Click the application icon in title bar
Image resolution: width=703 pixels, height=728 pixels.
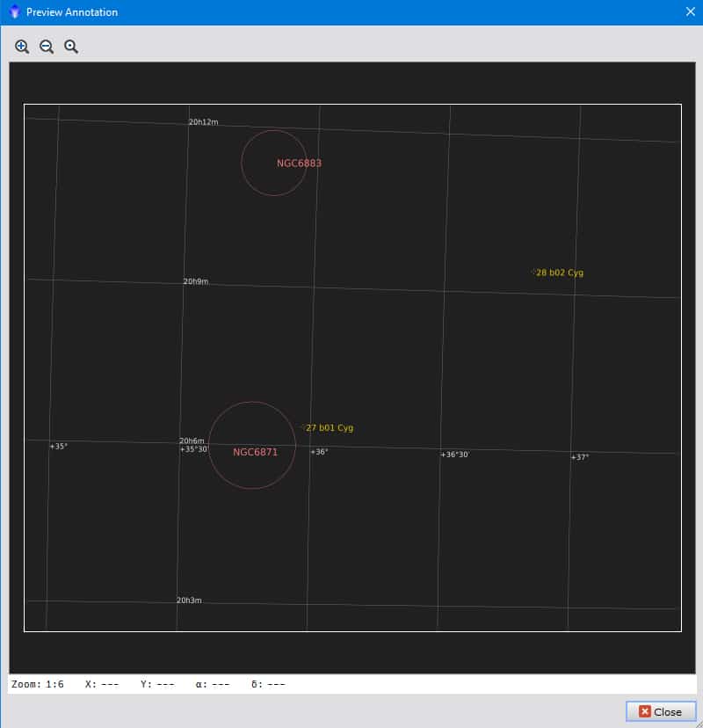[14, 11]
